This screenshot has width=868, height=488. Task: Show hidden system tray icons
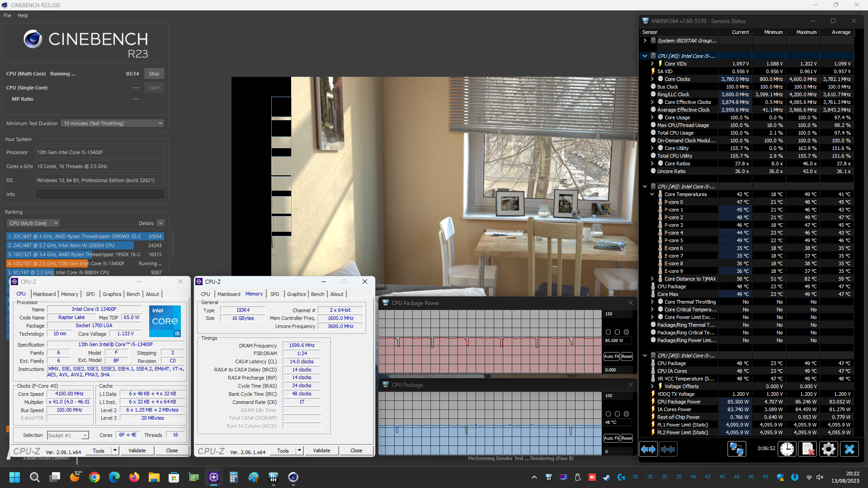534,477
